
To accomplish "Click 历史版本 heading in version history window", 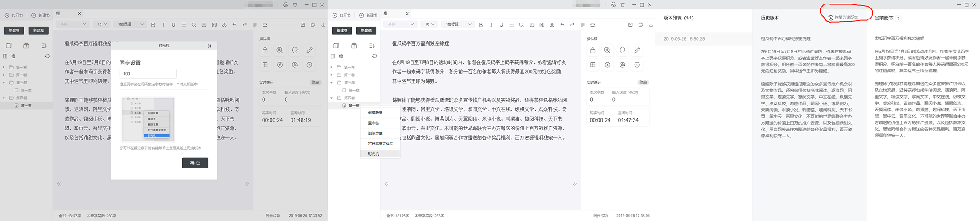I will [770, 18].
